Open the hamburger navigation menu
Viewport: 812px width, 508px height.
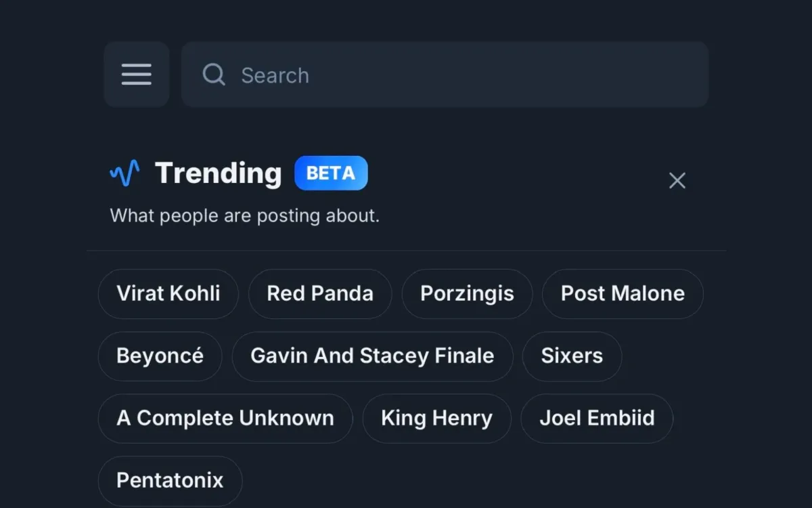point(137,75)
